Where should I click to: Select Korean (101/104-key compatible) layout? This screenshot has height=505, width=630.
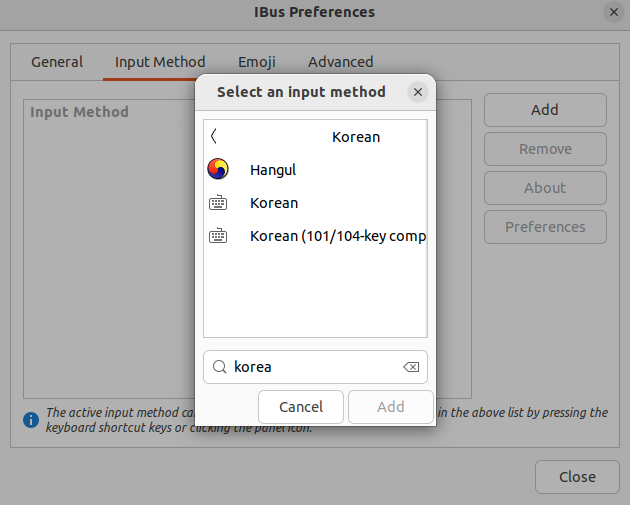tap(315, 236)
